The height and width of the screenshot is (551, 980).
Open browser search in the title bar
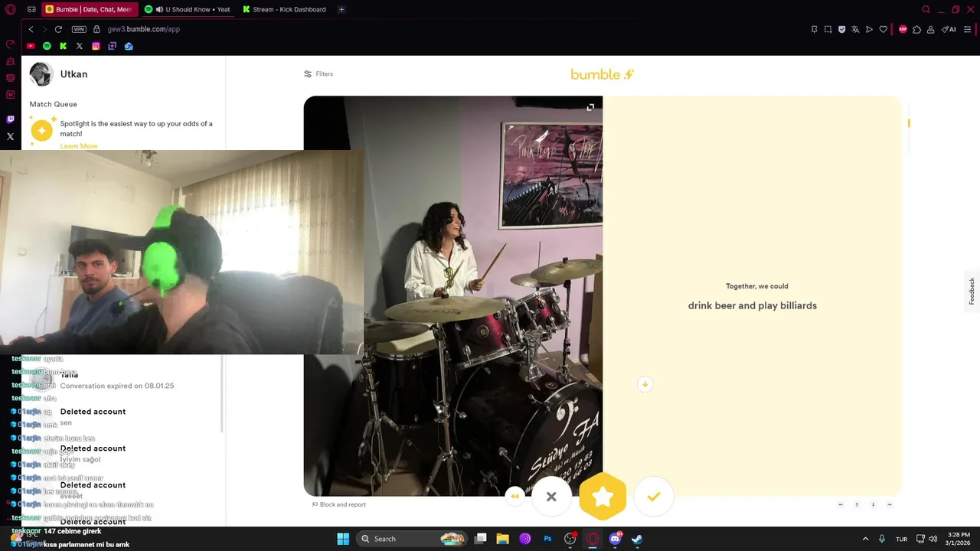click(x=926, y=10)
